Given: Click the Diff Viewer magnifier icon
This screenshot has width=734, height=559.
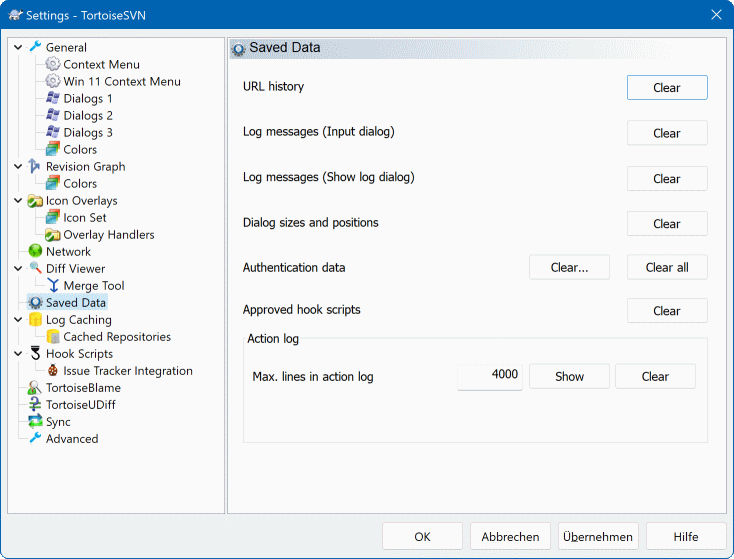Looking at the screenshot, I should click(35, 268).
